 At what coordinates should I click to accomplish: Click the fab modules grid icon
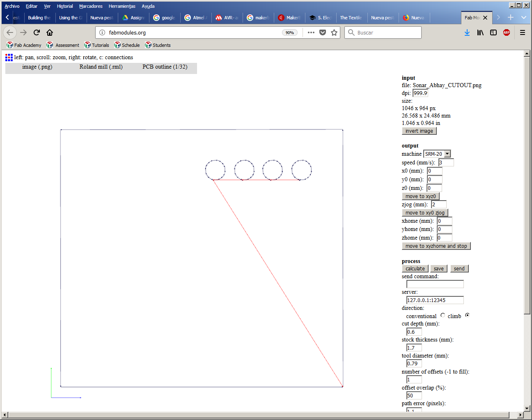pos(9,58)
